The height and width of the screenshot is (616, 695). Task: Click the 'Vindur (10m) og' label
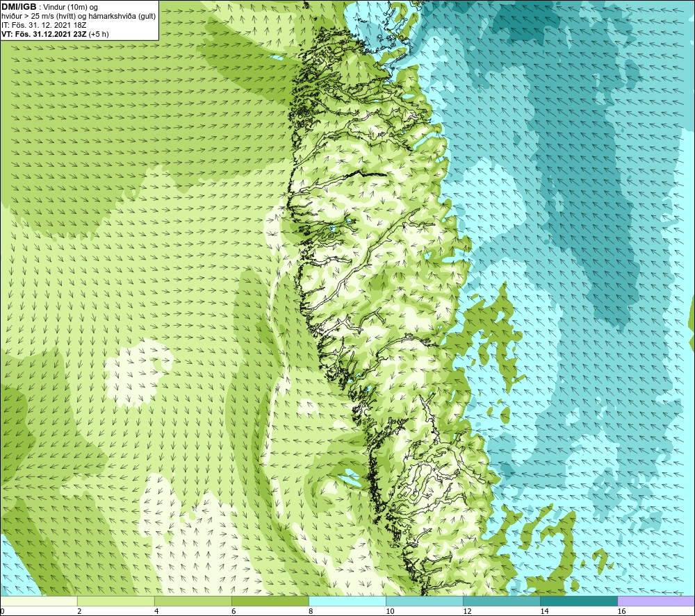pos(72,8)
